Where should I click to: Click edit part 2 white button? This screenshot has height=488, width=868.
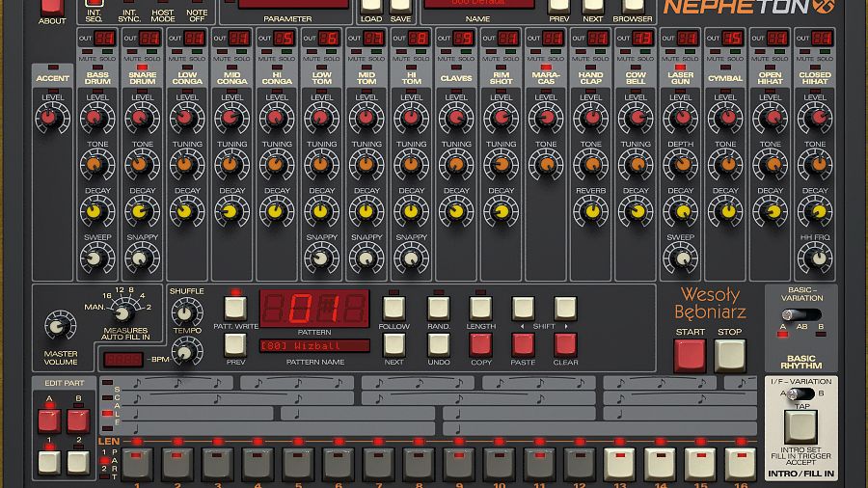click(x=78, y=462)
